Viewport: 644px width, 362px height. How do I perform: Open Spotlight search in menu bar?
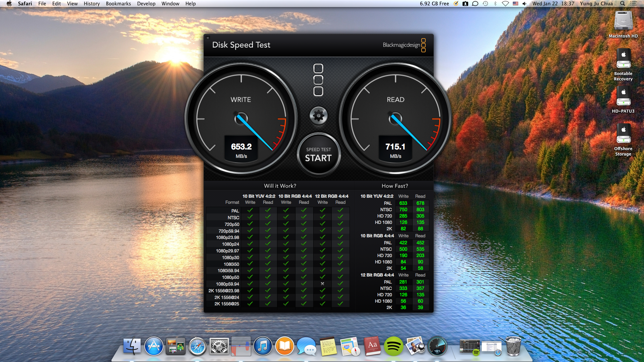click(623, 4)
